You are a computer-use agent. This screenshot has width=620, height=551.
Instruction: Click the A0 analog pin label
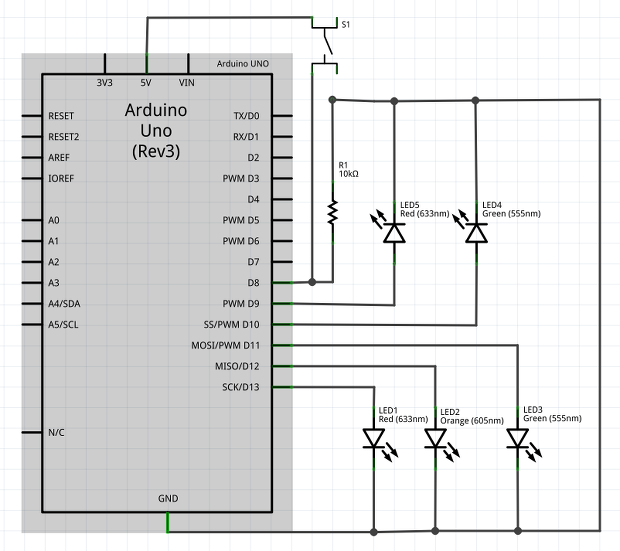(54, 220)
